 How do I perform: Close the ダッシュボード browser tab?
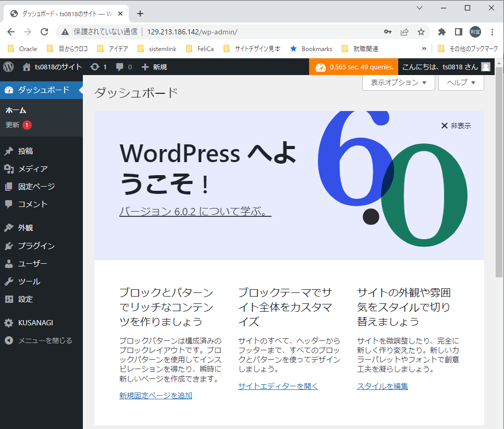tap(120, 14)
